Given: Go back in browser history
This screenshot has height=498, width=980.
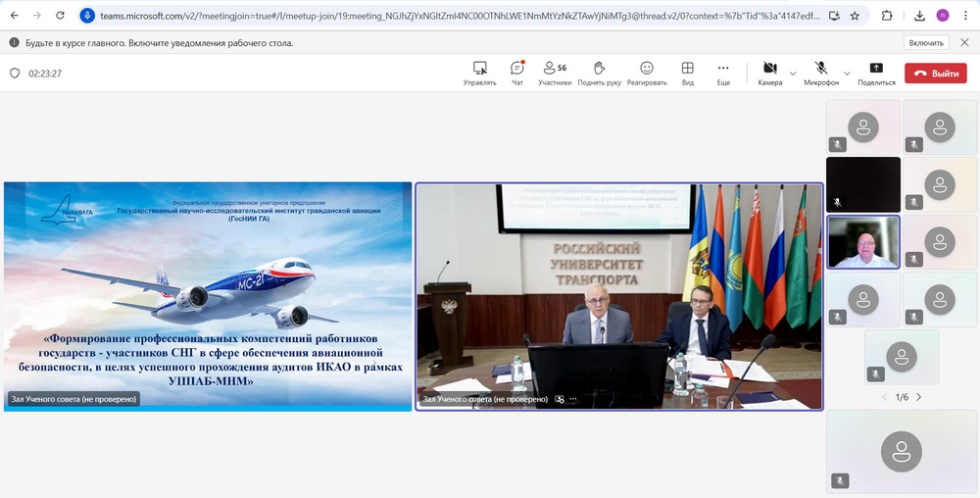Looking at the screenshot, I should coord(15,16).
